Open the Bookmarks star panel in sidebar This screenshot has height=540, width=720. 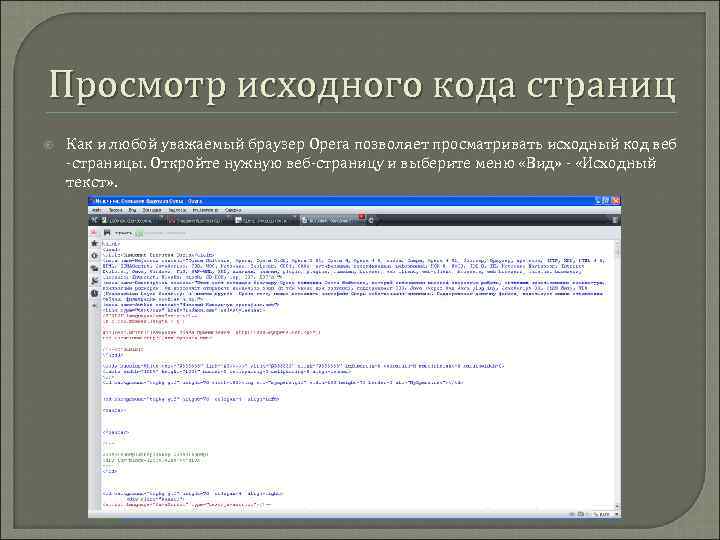point(95,243)
